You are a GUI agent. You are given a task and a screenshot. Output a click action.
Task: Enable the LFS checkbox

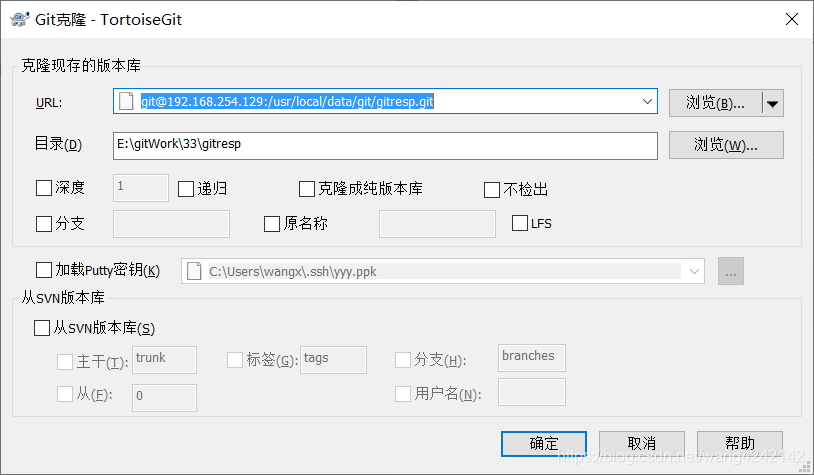pyautogui.click(x=520, y=223)
